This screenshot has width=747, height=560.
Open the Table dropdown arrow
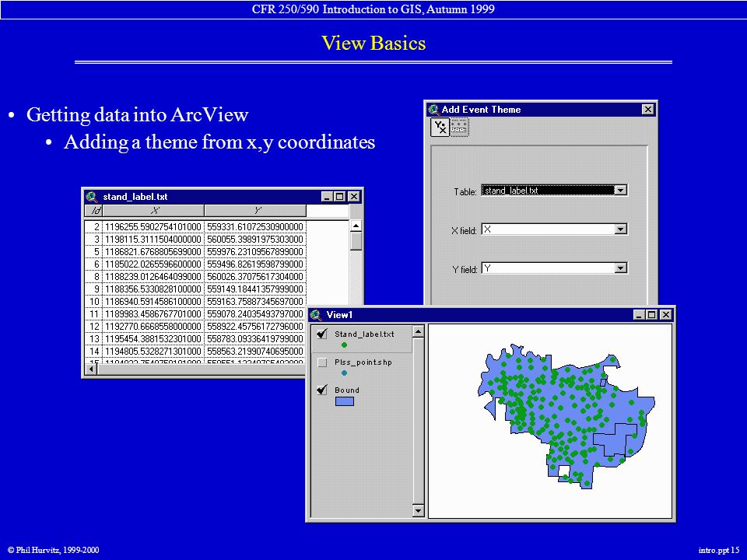(x=620, y=191)
